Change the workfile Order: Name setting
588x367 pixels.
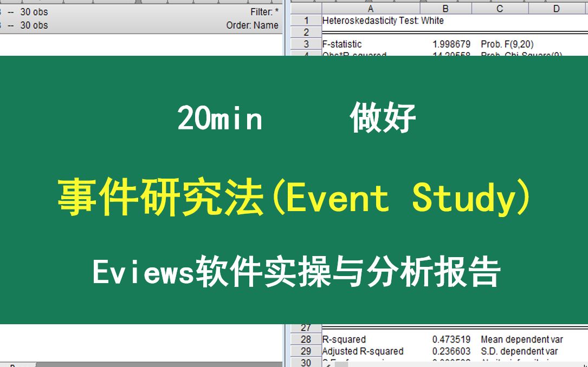coord(252,25)
